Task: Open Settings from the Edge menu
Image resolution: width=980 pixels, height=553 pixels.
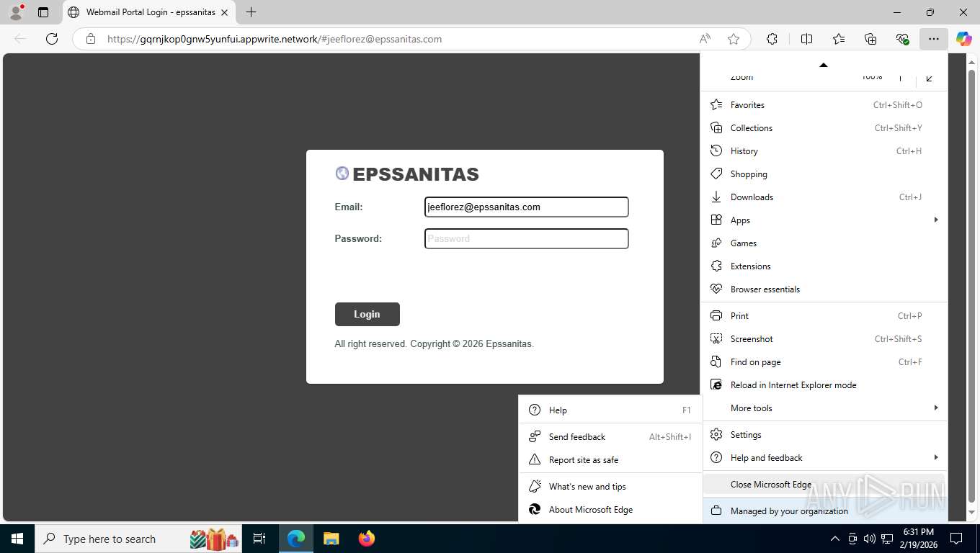Action: (825, 434)
